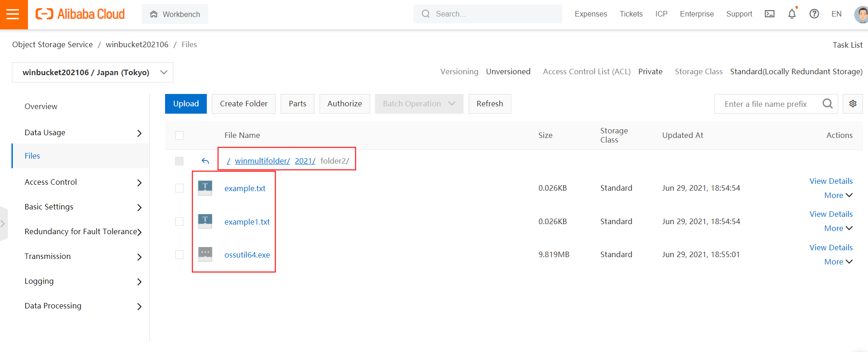The image size is (868, 352).
Task: Expand Transmission in sidebar
Action: click(x=139, y=257)
